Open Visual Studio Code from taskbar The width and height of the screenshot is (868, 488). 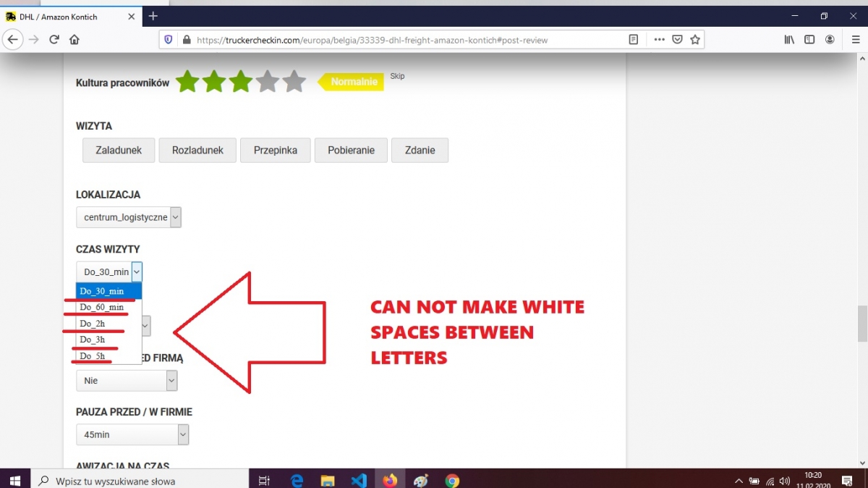359,480
